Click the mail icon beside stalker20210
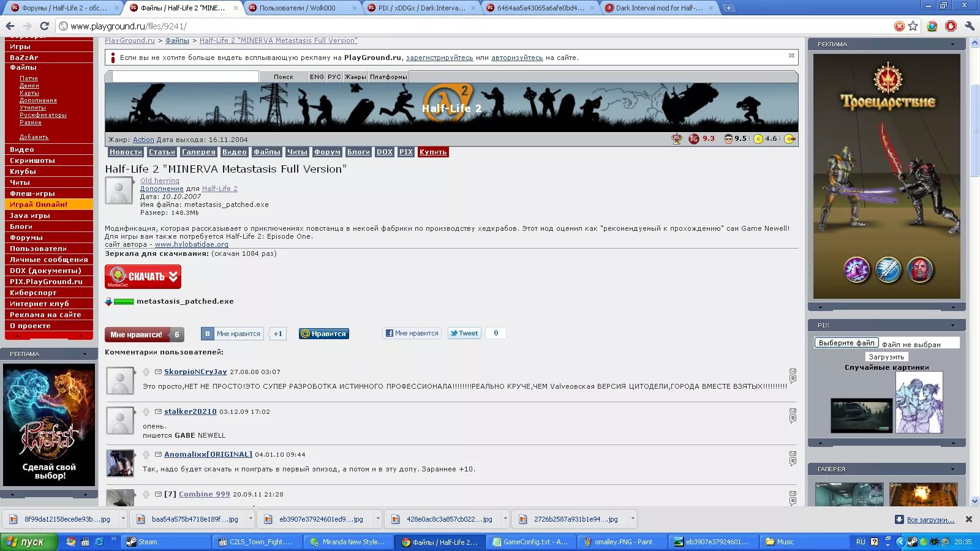This screenshot has width=980, height=551. pyautogui.click(x=158, y=411)
